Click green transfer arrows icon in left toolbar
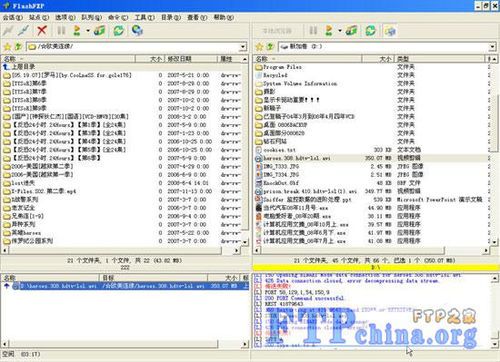Image resolution: width=500 pixels, height=362 pixels. pyautogui.click(x=99, y=31)
